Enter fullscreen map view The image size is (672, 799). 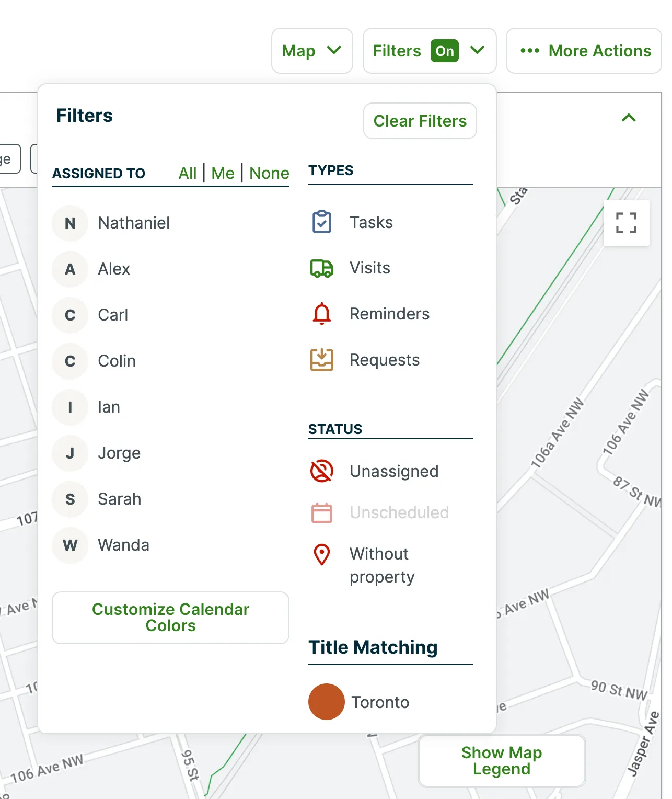pyautogui.click(x=627, y=223)
